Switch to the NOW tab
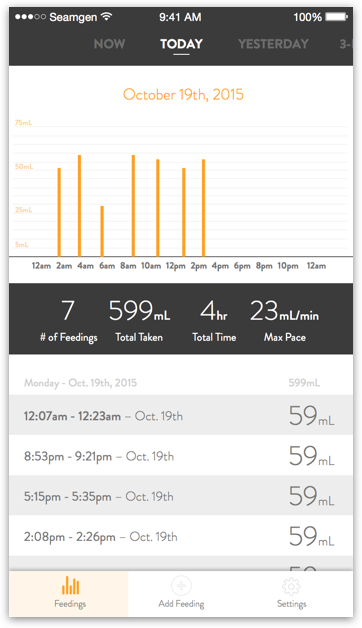 [109, 44]
